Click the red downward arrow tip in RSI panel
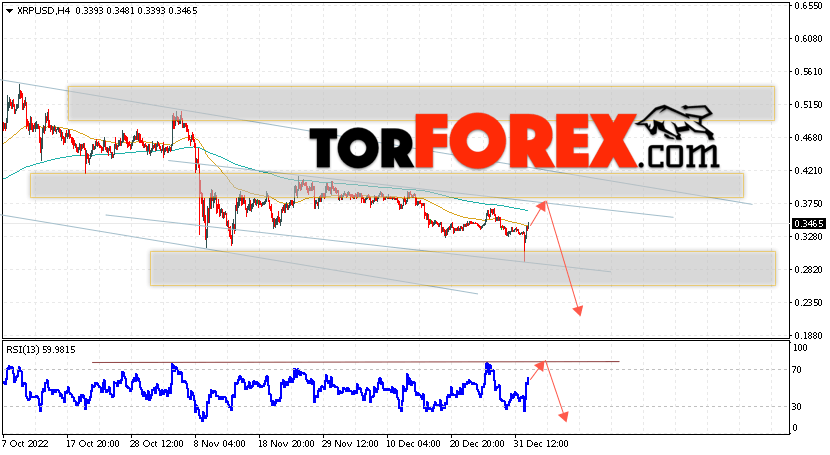The width and height of the screenshot is (830, 455). [x=564, y=417]
